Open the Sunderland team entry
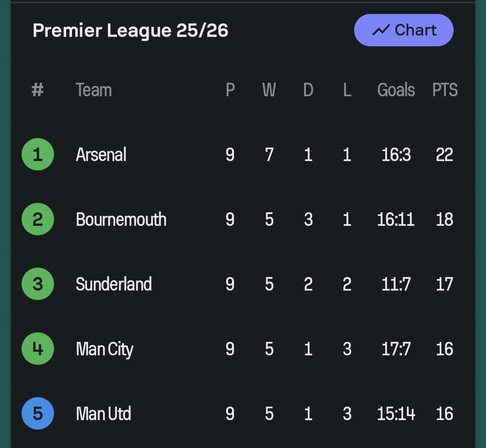The width and height of the screenshot is (486, 448). 114,284
